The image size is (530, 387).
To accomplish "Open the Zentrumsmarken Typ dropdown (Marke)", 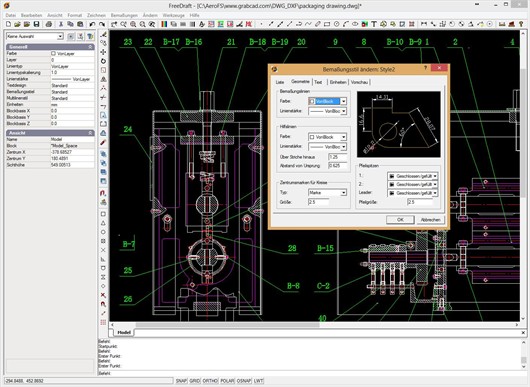I will tap(327, 192).
